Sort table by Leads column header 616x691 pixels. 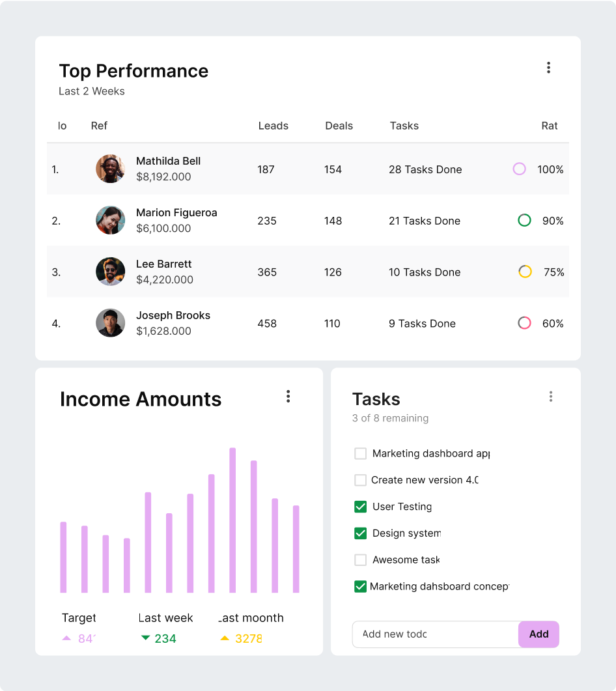(x=273, y=126)
